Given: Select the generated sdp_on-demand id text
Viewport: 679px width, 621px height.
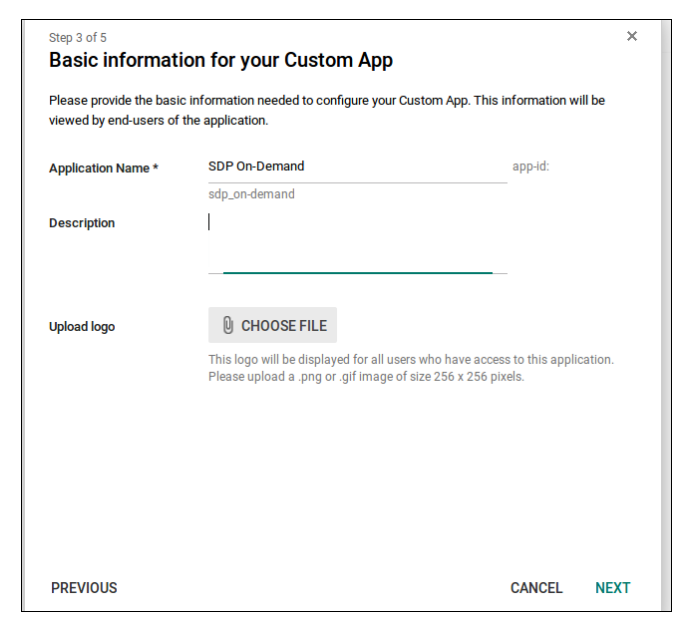Looking at the screenshot, I should (x=252, y=194).
